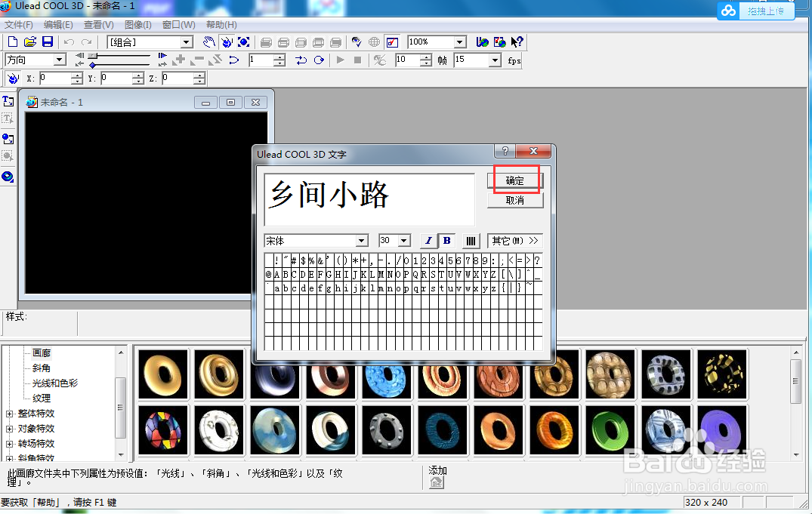Create a new document with the New icon
The height and width of the screenshot is (514, 812).
[13, 42]
